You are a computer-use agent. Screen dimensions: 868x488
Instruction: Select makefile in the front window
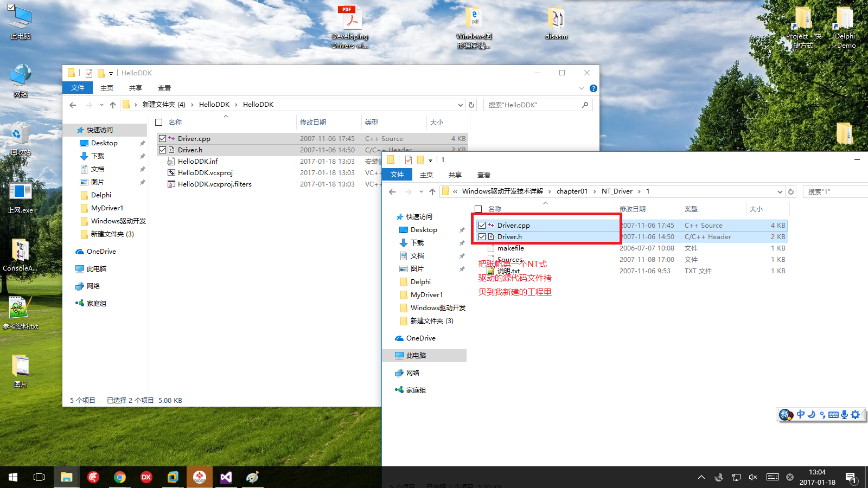coord(510,248)
